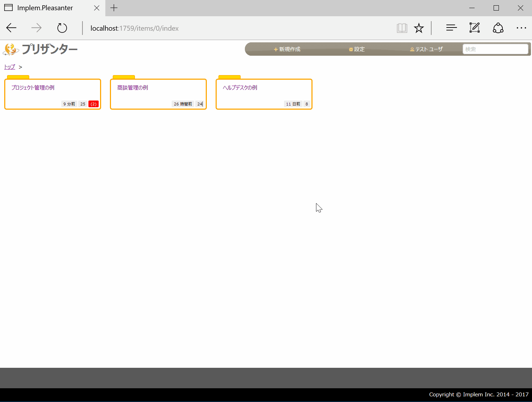Click the Pleasanter logo icon
This screenshot has height=402, width=532.
tap(11, 49)
